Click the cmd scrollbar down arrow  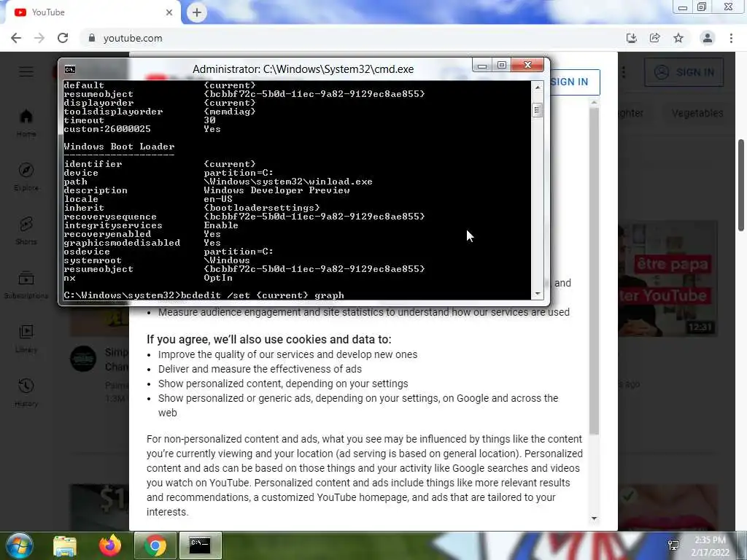(x=538, y=295)
